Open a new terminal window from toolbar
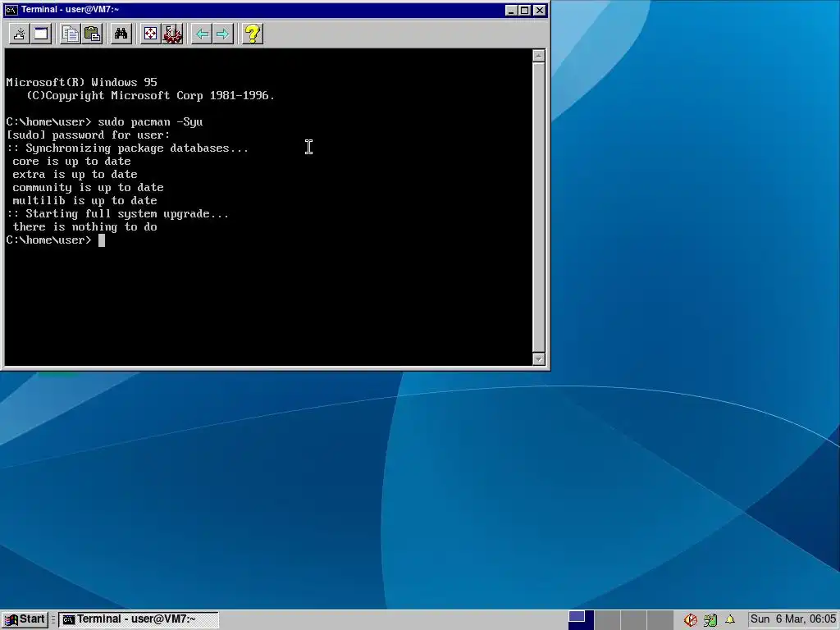Viewport: 840px width, 630px height. pos(41,34)
